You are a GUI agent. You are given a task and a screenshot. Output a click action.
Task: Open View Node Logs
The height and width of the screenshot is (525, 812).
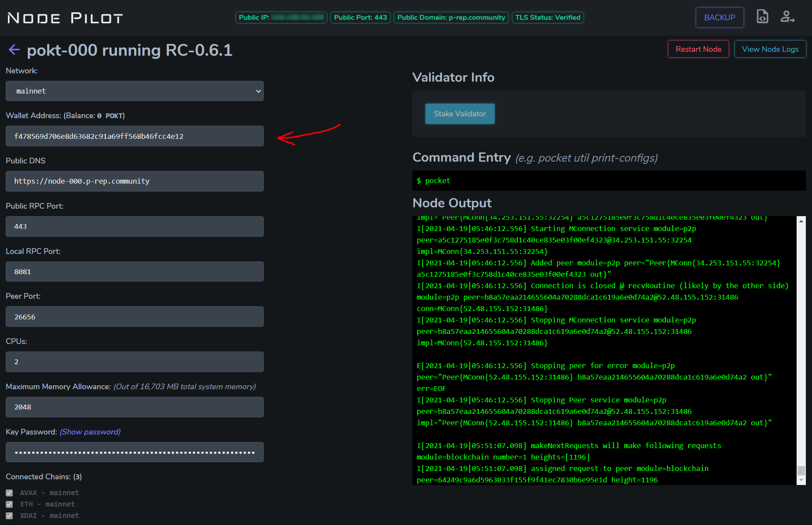770,49
